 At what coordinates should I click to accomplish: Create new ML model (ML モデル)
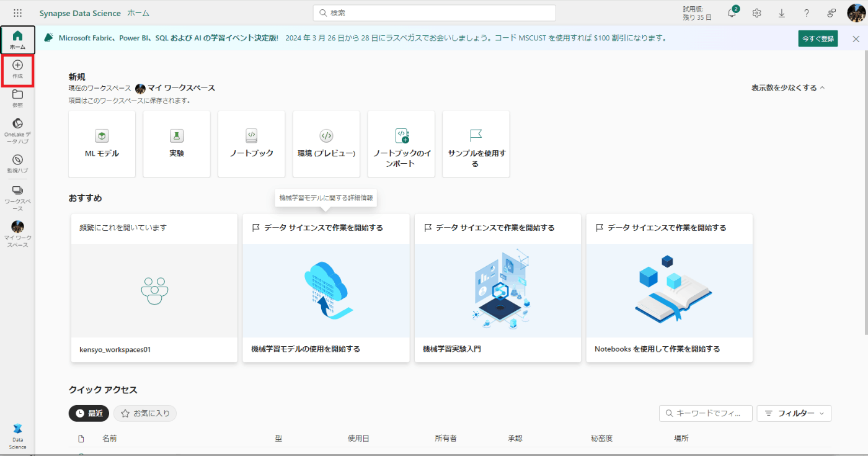(x=102, y=144)
